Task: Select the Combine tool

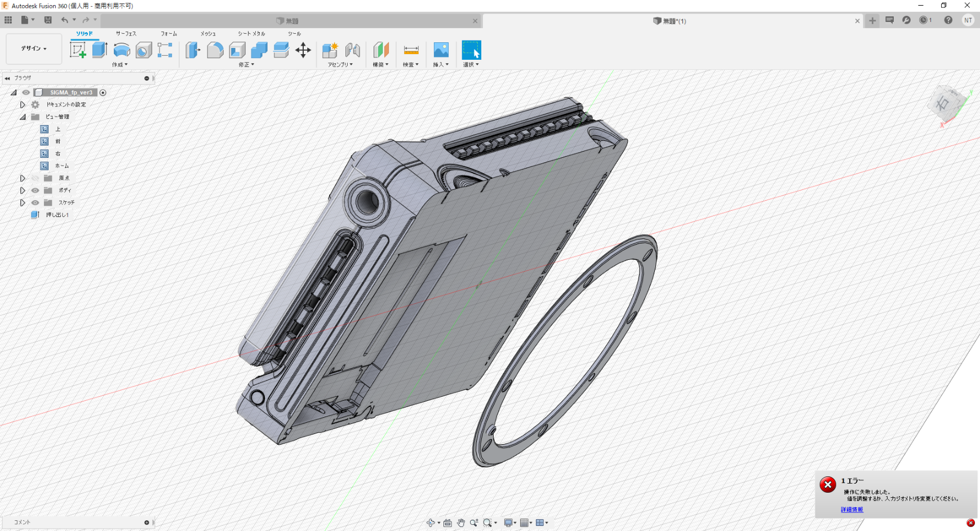Action: (x=259, y=50)
